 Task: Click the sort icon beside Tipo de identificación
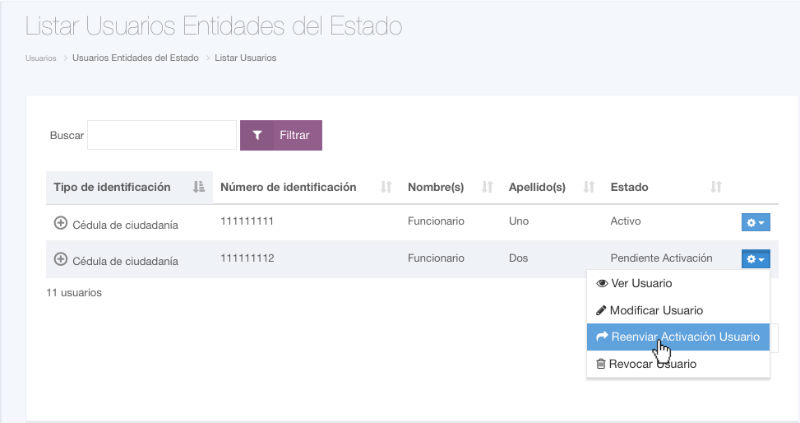(198, 187)
